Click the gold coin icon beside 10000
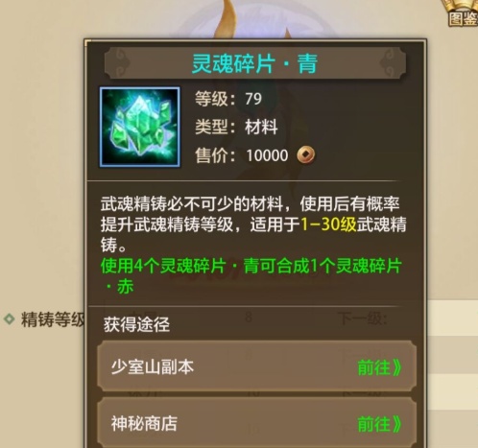This screenshot has height=448, width=478. (x=306, y=155)
